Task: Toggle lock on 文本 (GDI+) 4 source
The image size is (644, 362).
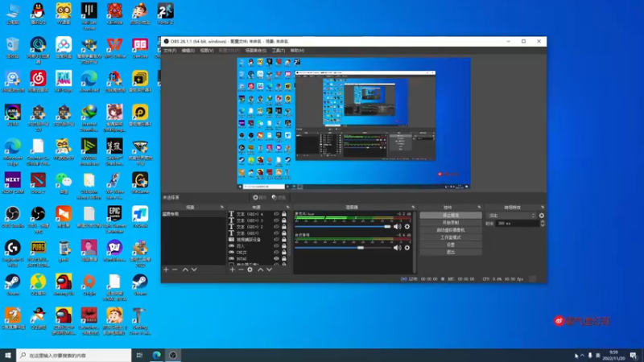Action: coord(284,214)
